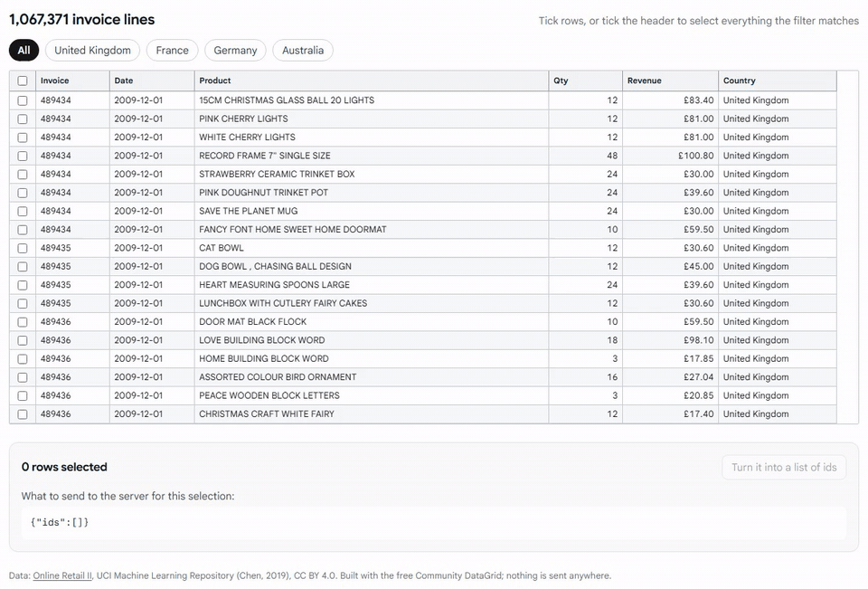Click revenue £100.80 cell
Viewport: 868px width, 589px height.
pos(670,156)
